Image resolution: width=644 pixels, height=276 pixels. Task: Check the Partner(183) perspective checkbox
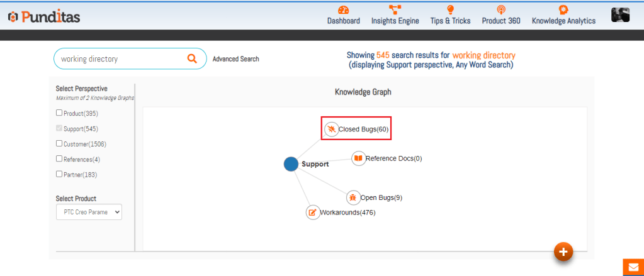pyautogui.click(x=59, y=174)
